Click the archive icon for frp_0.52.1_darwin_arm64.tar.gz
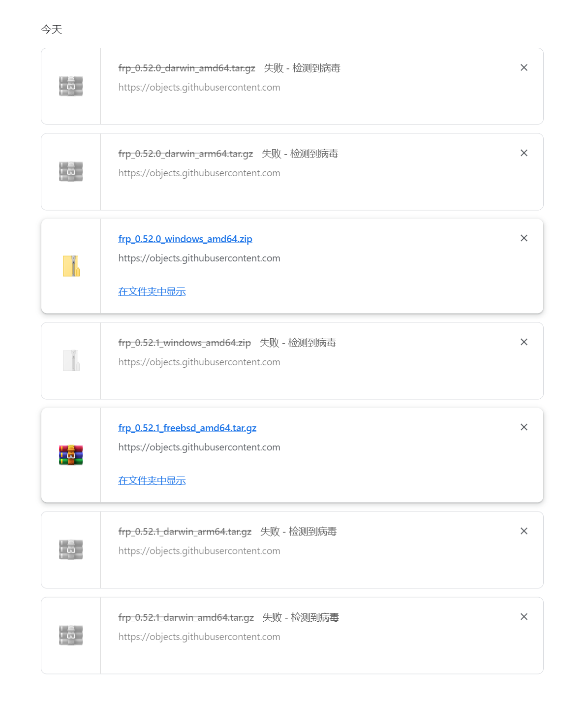This screenshot has width=588, height=702. [x=70, y=549]
